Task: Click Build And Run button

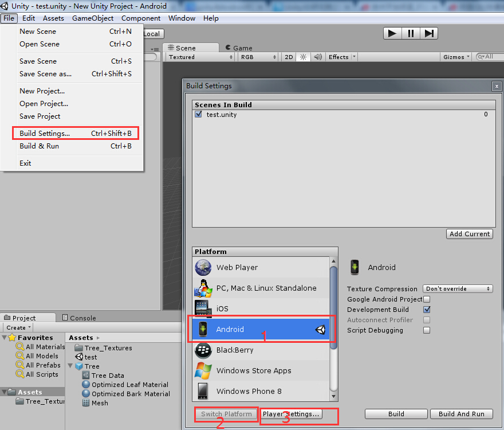Action: 462,414
